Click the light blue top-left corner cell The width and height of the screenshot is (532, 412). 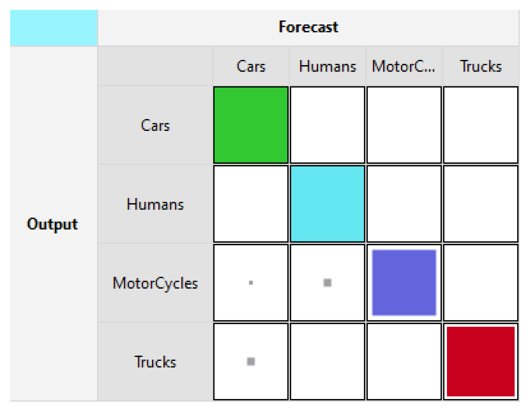[x=53, y=28]
